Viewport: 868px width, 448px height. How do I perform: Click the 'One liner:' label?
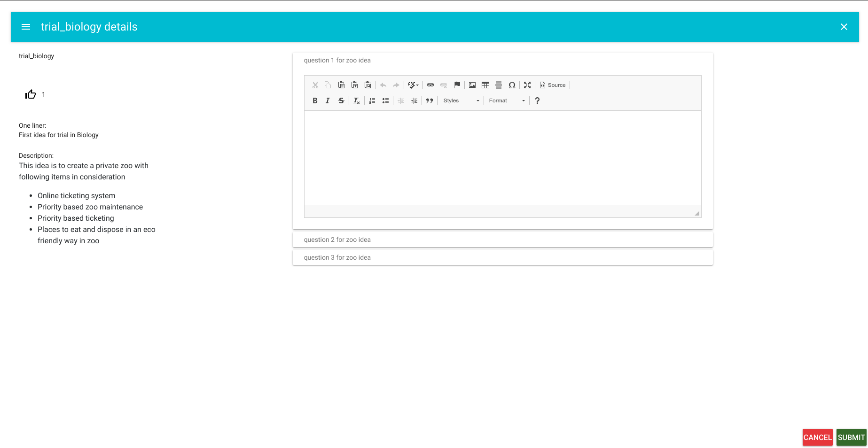point(32,125)
